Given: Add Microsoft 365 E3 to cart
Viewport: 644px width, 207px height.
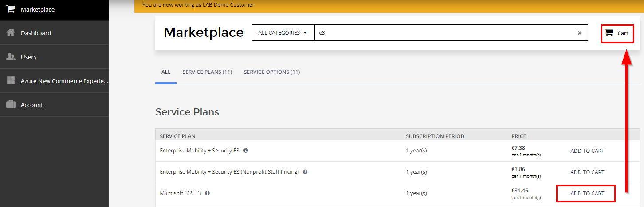Looking at the screenshot, I should [587, 194].
